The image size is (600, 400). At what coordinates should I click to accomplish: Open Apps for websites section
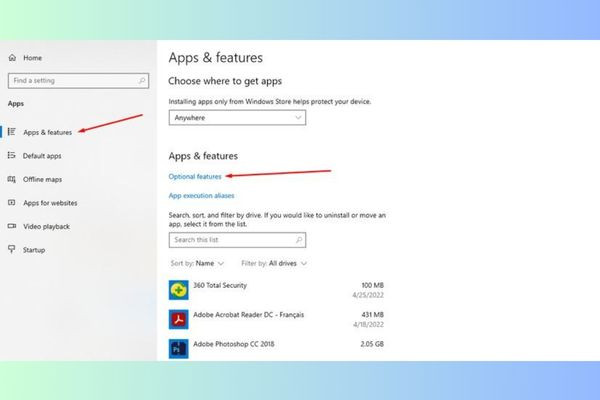click(x=50, y=203)
